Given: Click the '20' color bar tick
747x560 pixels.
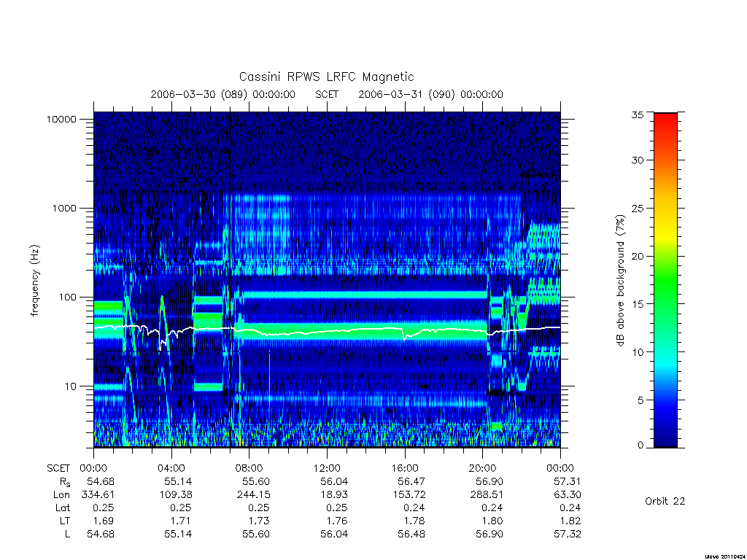Looking at the screenshot, I should (x=637, y=256).
